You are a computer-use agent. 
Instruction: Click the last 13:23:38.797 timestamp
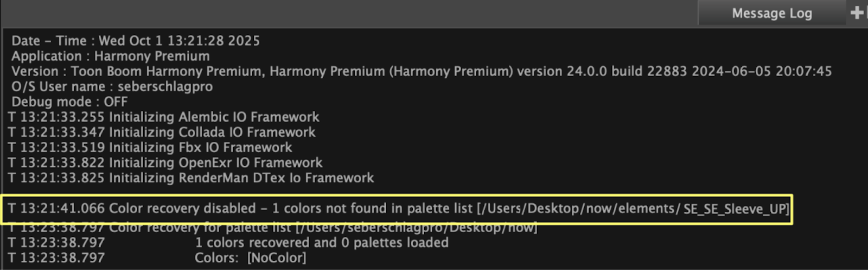62,258
